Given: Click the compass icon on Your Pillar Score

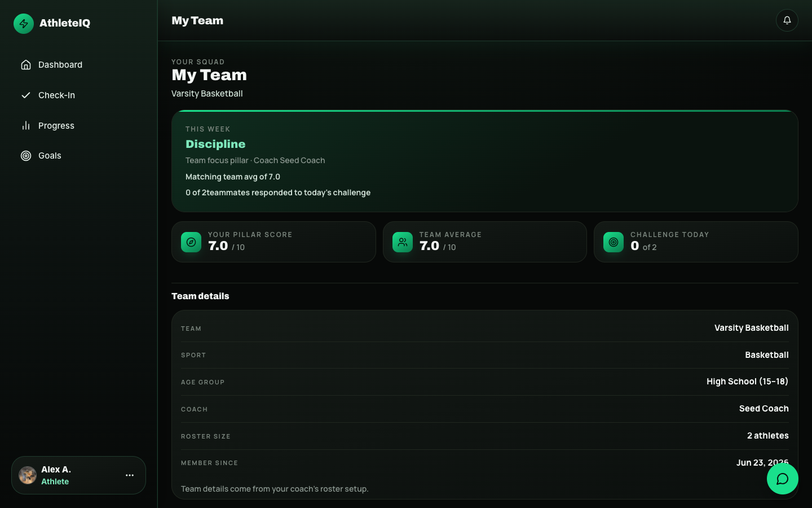Looking at the screenshot, I should [x=191, y=242].
